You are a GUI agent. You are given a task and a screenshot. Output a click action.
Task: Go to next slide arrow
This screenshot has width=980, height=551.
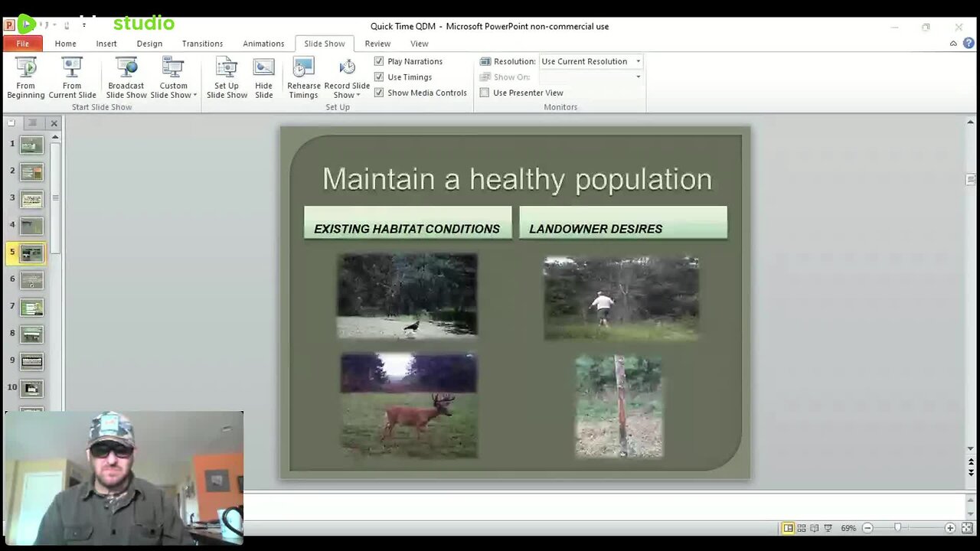tap(971, 473)
